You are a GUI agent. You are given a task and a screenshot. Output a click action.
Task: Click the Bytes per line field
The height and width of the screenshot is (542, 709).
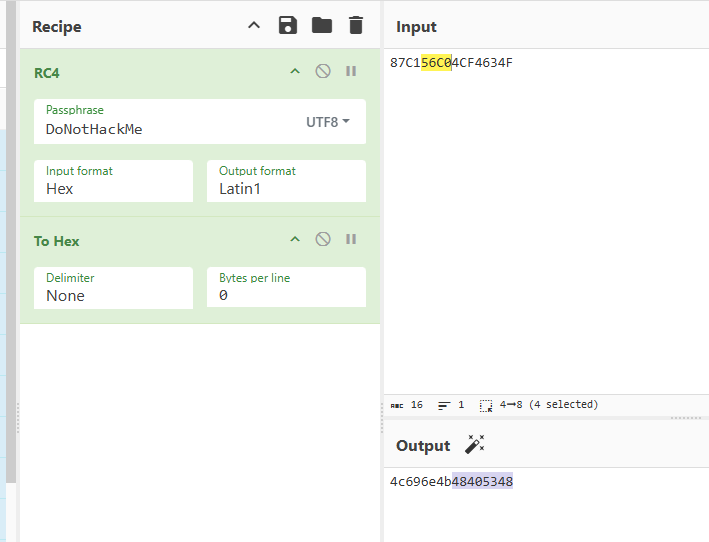coord(286,295)
